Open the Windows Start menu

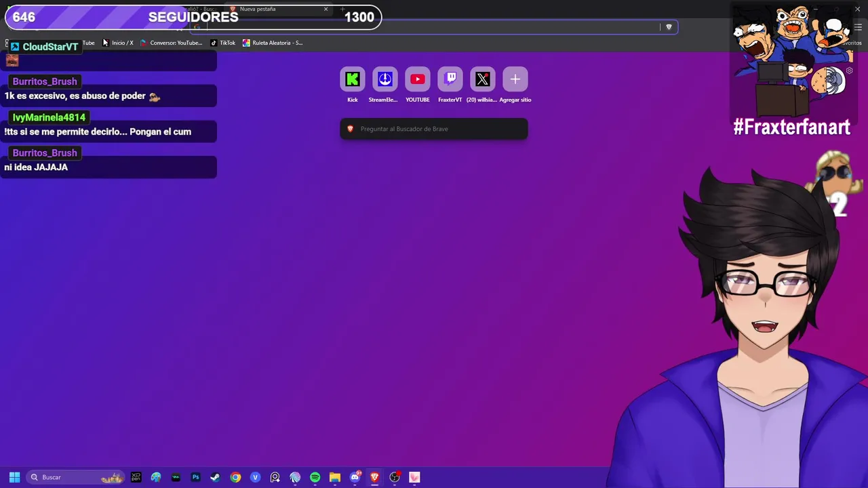[x=14, y=477]
